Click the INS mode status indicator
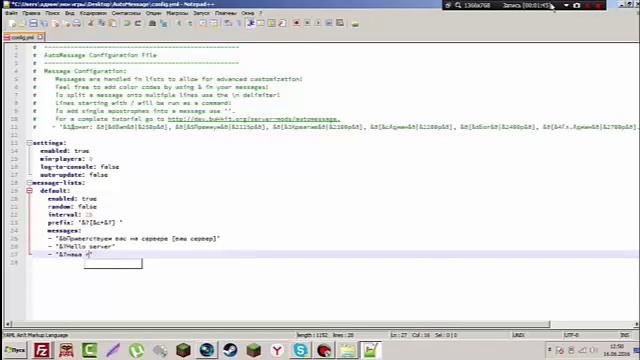Screen dimensions: 640x360 [624, 335]
